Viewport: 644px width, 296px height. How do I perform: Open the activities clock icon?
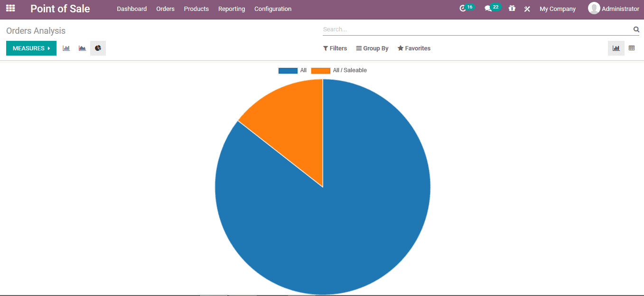tap(463, 9)
